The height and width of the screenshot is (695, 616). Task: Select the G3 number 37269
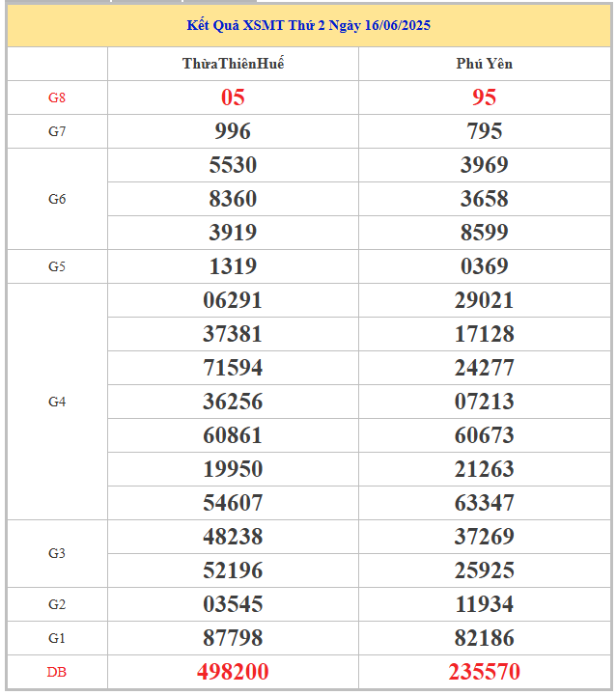pos(485,537)
